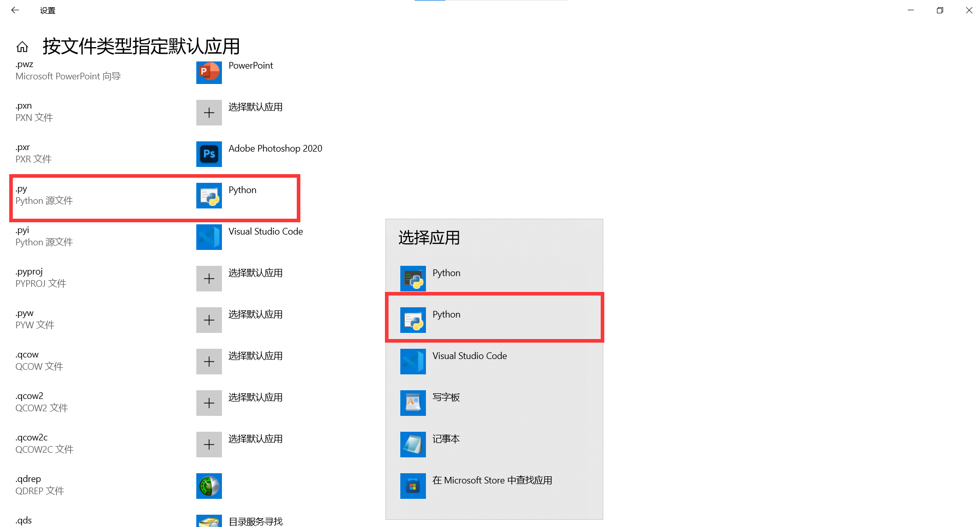Click Visual Studio Code icon for .pyi
This screenshot has height=527, width=980.
pos(209,237)
